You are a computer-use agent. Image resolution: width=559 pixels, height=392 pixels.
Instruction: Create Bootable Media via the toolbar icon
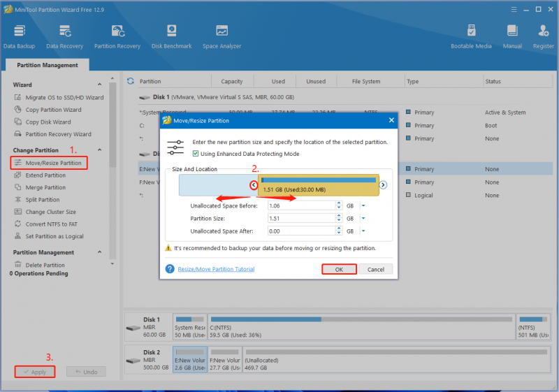point(471,37)
